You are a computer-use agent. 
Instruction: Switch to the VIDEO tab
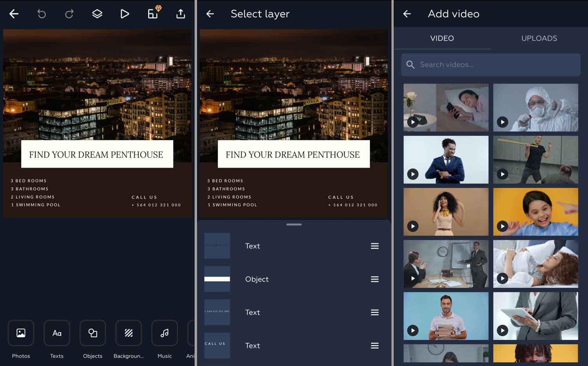[x=442, y=38]
